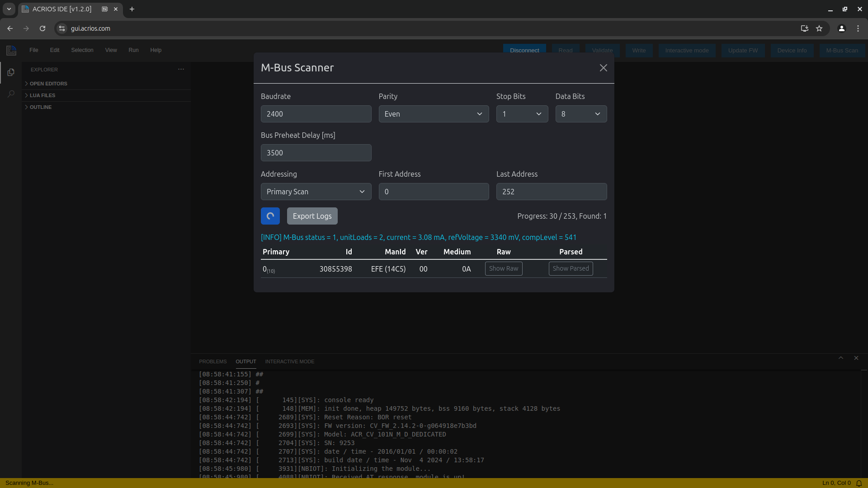Close the M-Bus Scanner dialog
The image size is (868, 488).
[x=603, y=68]
